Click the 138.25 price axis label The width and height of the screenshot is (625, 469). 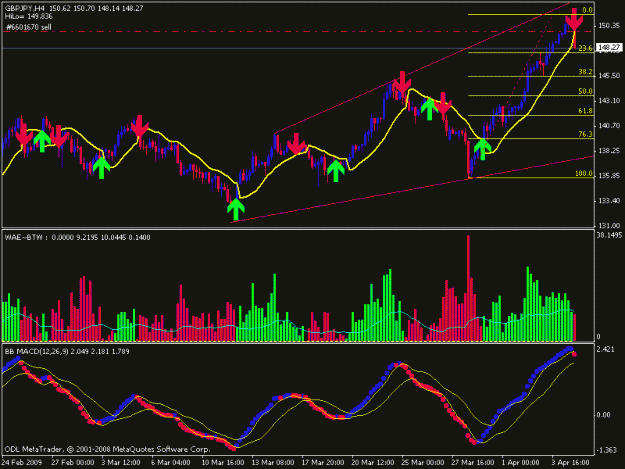pos(609,151)
